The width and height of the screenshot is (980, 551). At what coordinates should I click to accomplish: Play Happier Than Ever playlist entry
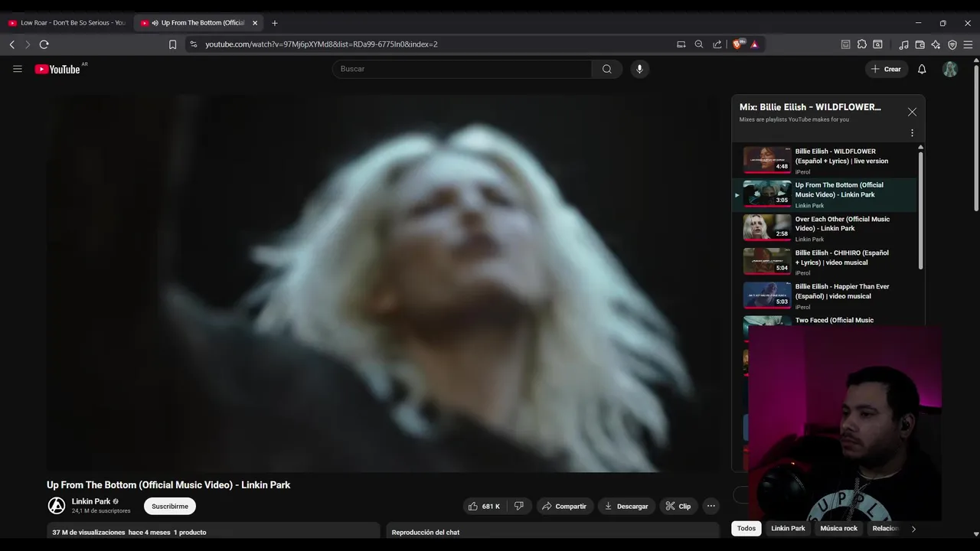tap(825, 295)
